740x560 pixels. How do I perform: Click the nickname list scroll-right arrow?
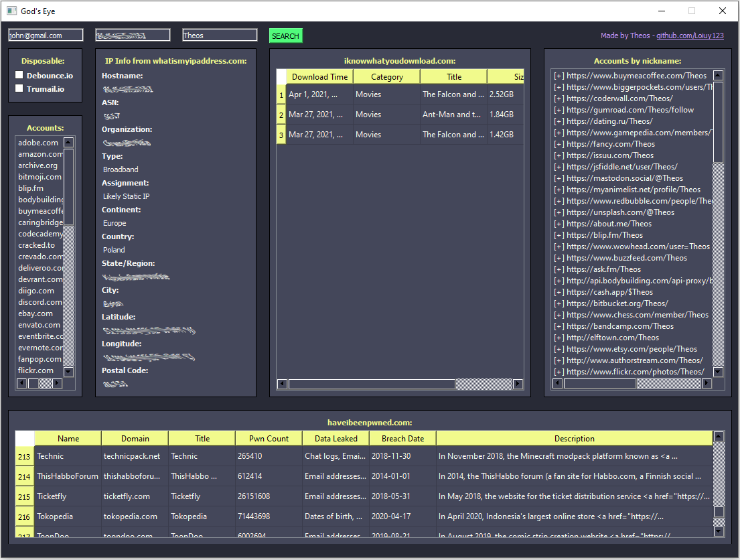pyautogui.click(x=707, y=383)
